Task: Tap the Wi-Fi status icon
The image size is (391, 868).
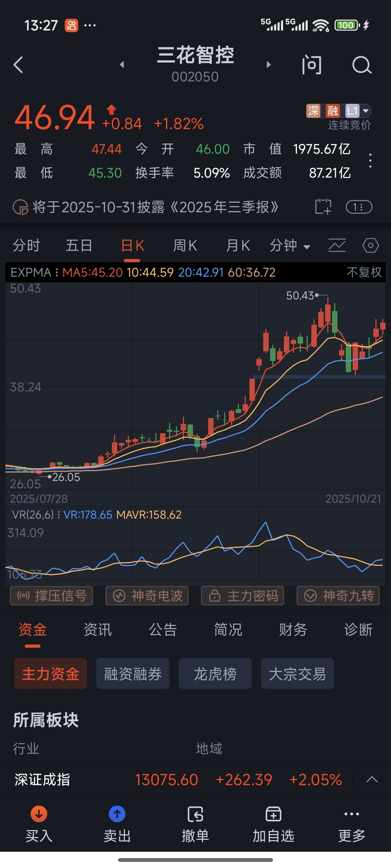Action: point(320,25)
